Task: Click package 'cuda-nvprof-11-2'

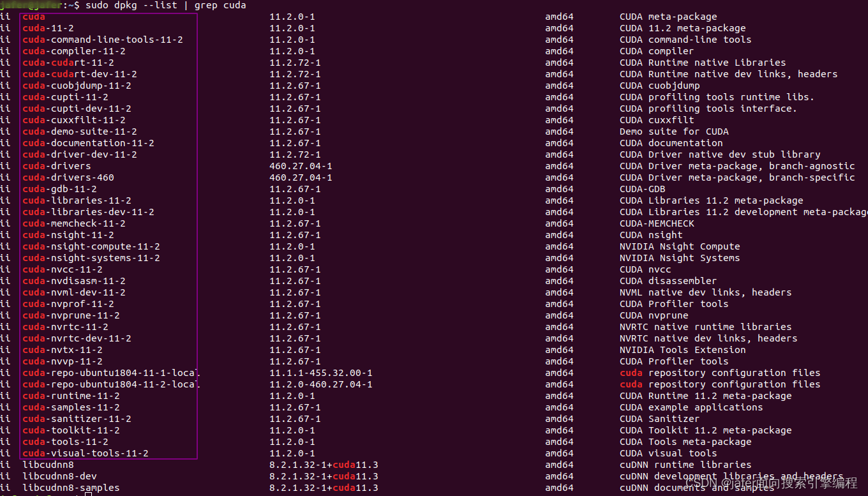Action: tap(68, 304)
